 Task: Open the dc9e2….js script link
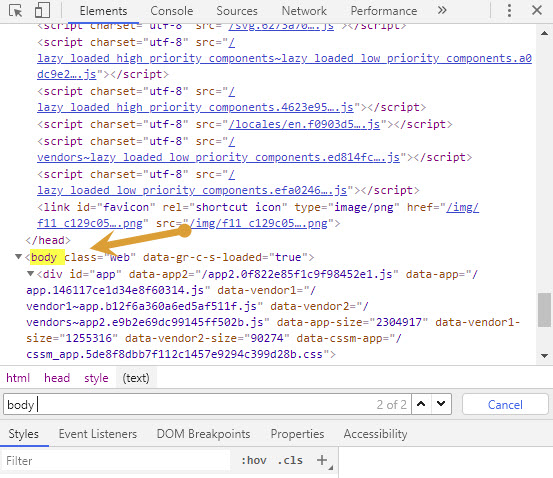point(67,74)
